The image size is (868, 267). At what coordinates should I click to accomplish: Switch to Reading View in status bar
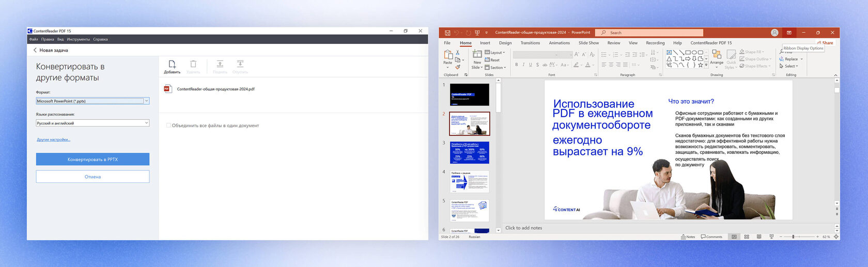click(759, 237)
